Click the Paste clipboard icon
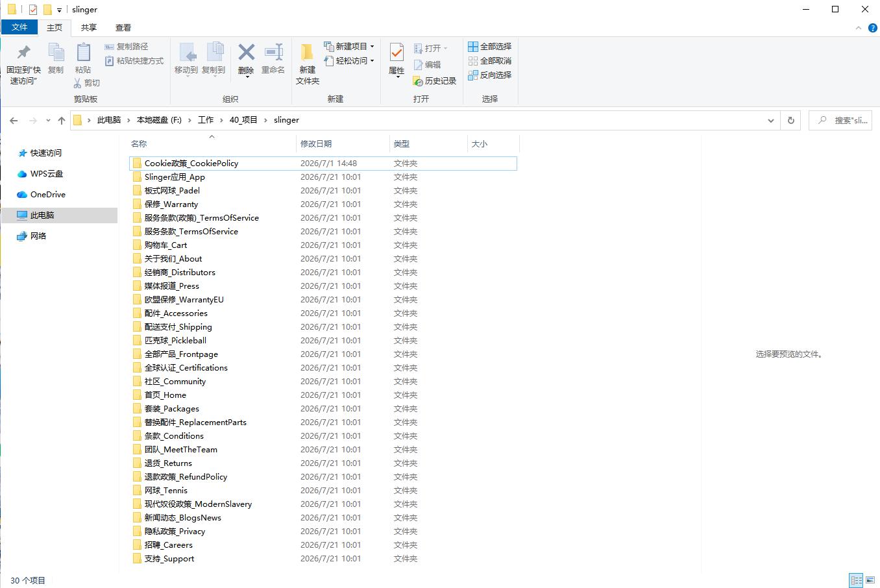The image size is (880, 588). click(x=83, y=53)
